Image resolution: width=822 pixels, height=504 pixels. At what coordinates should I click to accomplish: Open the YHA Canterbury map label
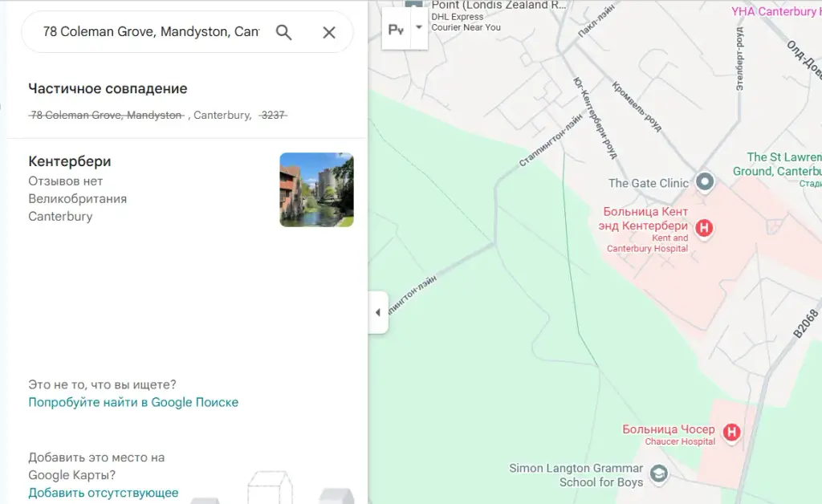pos(776,11)
